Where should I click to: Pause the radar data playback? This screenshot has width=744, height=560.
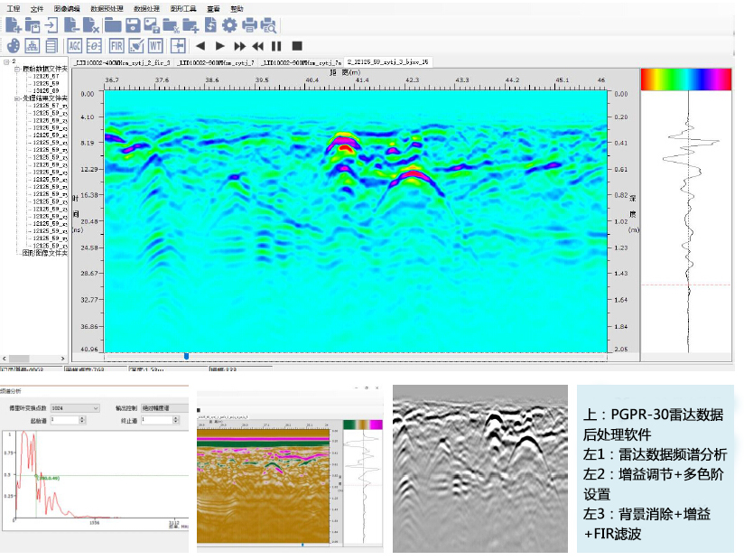coord(277,45)
